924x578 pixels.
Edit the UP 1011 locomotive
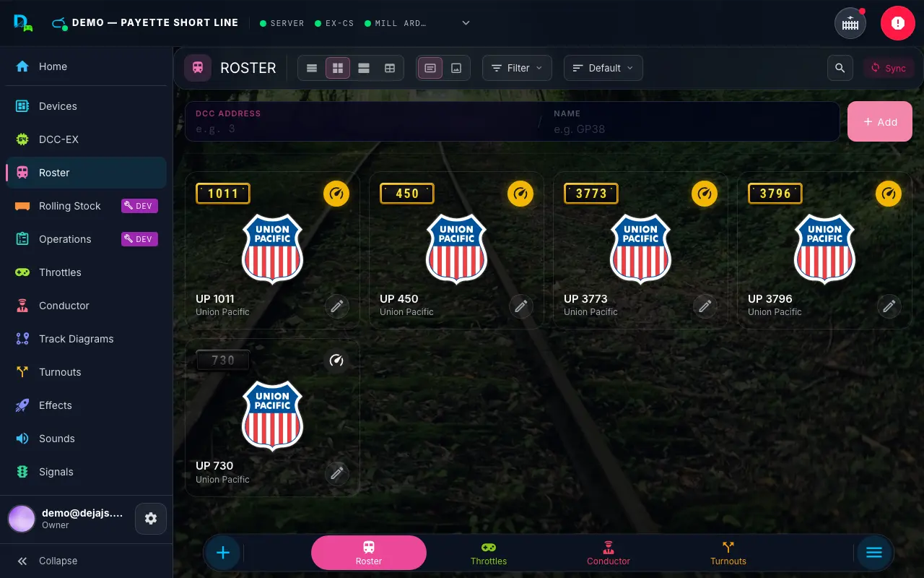336,306
